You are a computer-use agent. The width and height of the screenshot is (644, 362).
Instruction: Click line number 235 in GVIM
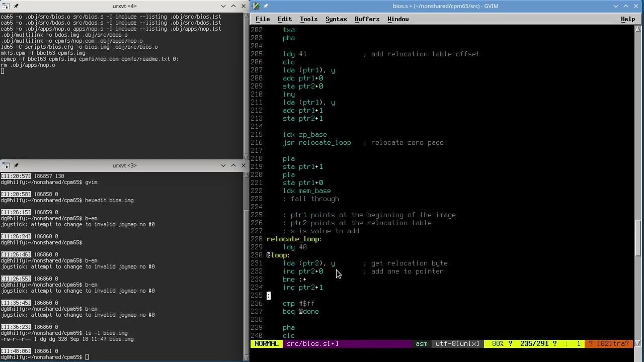[257, 296]
